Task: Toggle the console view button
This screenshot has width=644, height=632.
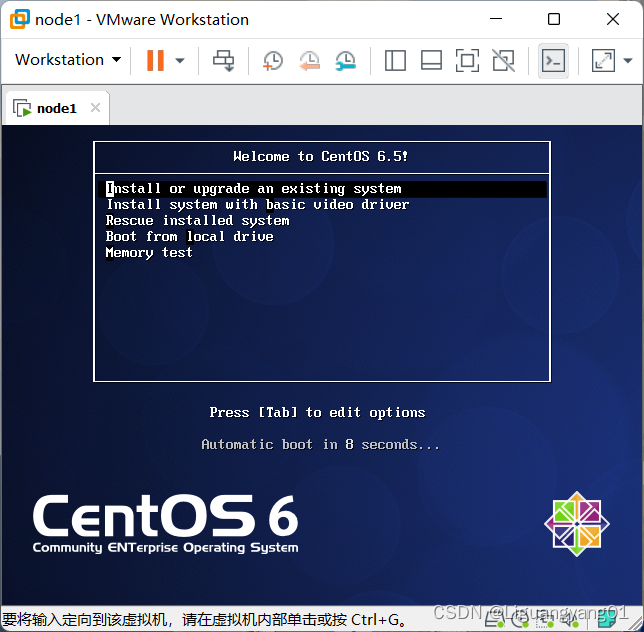Action: tap(553, 60)
